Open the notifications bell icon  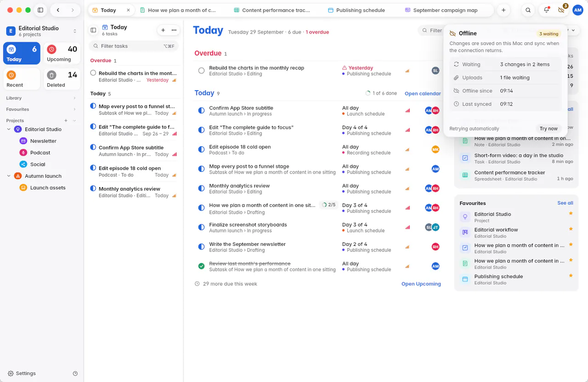pos(546,10)
